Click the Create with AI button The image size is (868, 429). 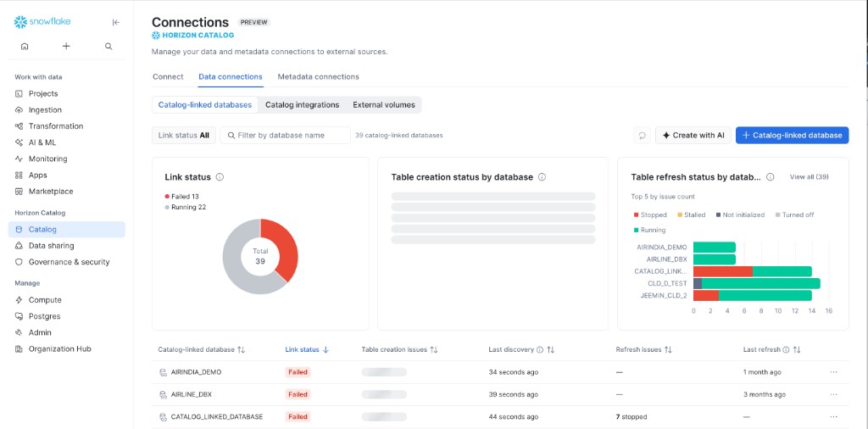coord(693,135)
